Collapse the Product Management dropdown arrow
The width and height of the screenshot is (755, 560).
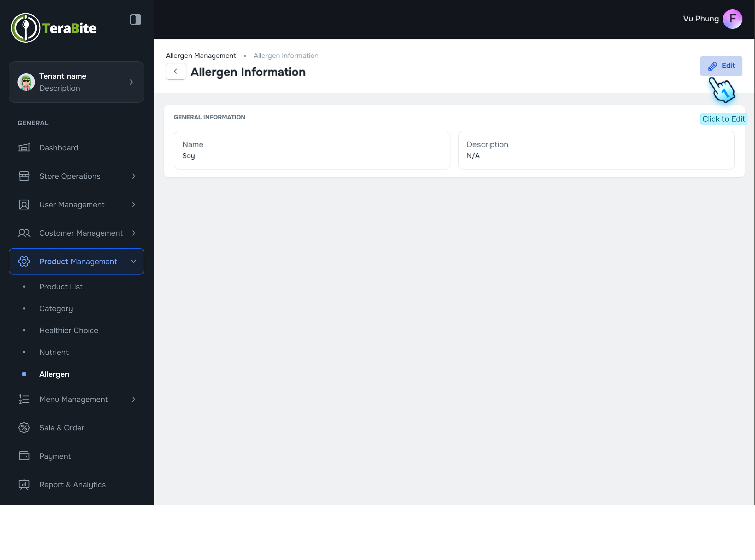click(x=133, y=262)
